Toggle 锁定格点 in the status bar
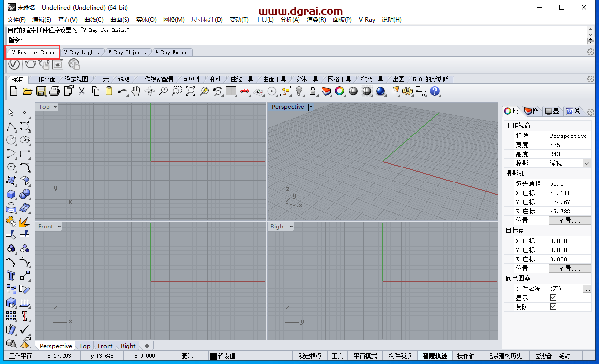This screenshot has width=599, height=364. [x=310, y=355]
